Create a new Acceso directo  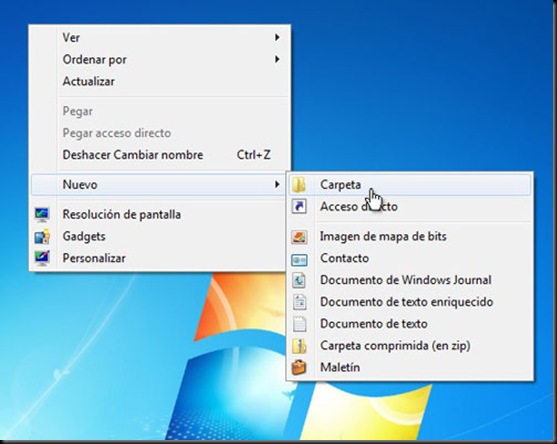point(410,206)
